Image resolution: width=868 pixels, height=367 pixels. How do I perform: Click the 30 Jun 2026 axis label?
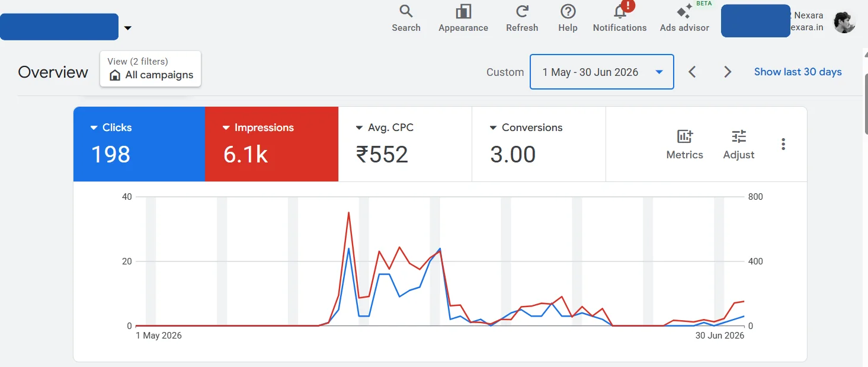click(x=719, y=336)
